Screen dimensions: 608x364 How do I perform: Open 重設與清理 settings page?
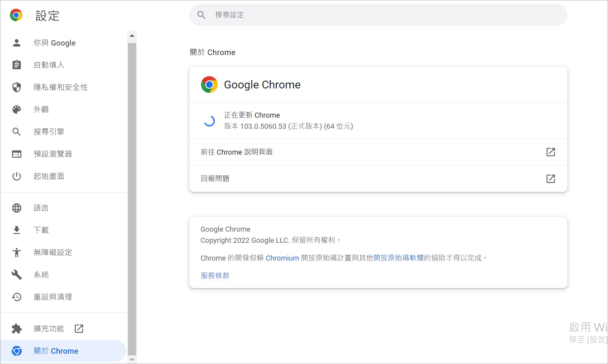53,297
